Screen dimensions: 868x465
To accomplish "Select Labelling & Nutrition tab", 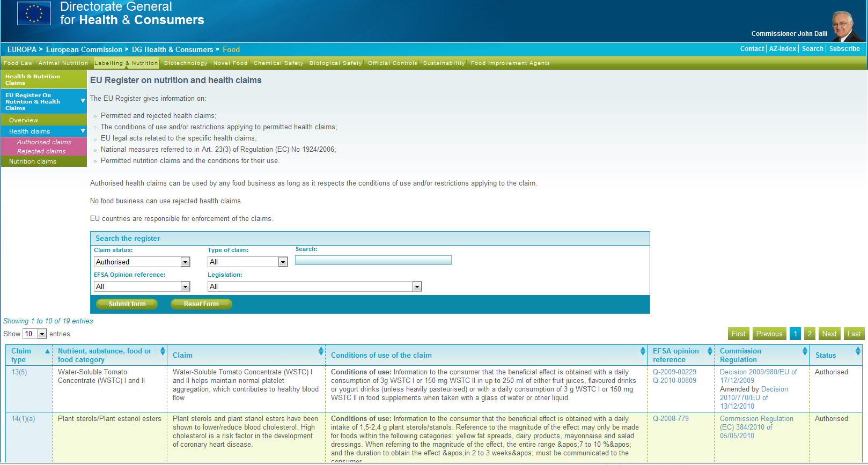I will point(126,63).
